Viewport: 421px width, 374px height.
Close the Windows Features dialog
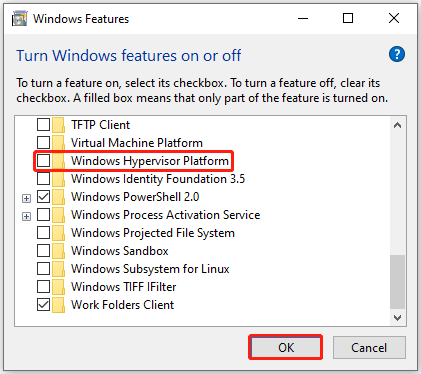point(394,18)
